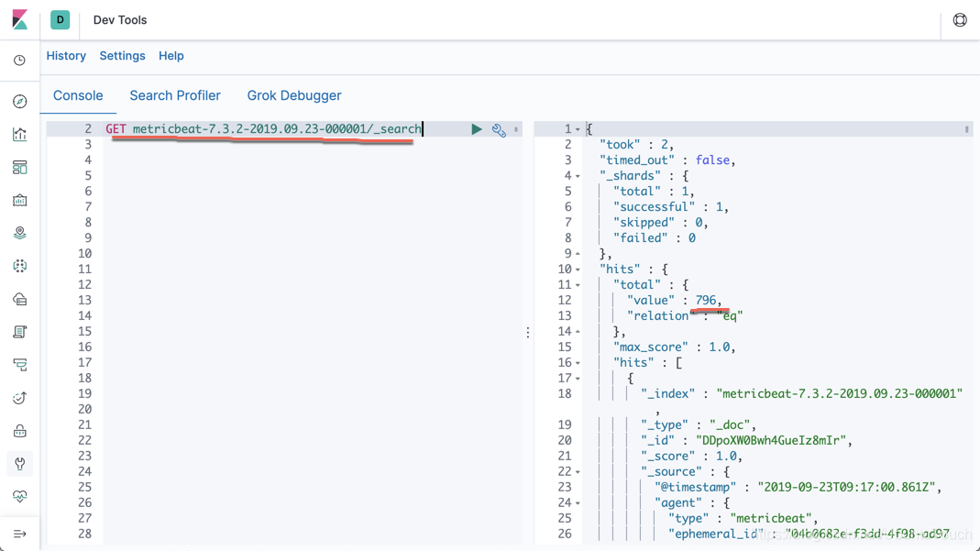Click the "type" : "metricbeat" line
Screen dimensions: 980x551
(x=743, y=519)
